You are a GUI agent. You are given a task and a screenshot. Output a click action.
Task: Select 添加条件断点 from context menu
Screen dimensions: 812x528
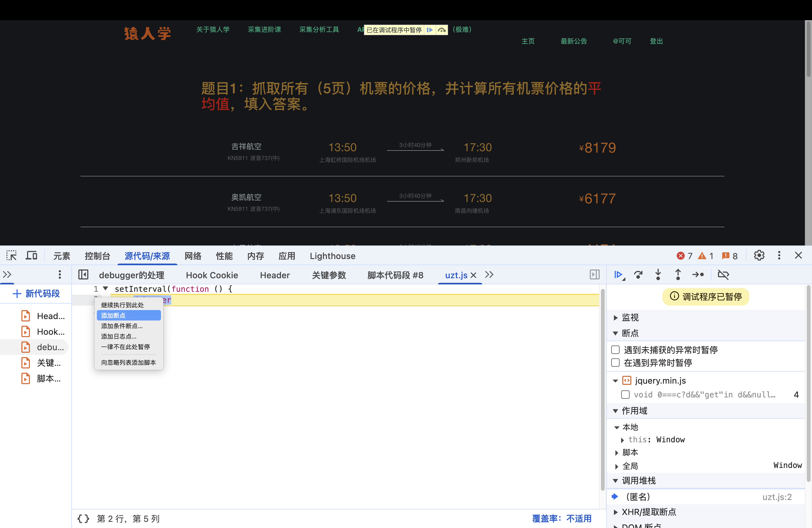pyautogui.click(x=122, y=326)
